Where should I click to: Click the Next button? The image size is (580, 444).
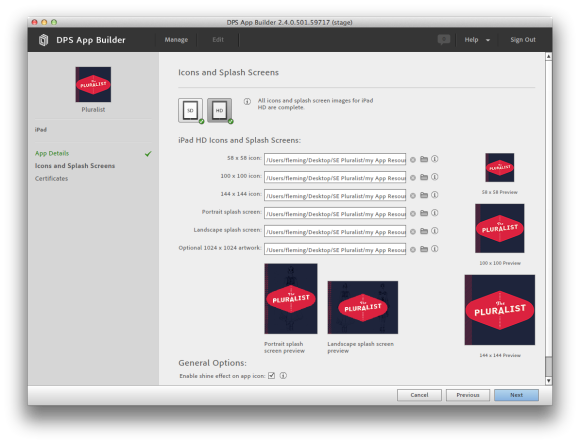(x=516, y=395)
